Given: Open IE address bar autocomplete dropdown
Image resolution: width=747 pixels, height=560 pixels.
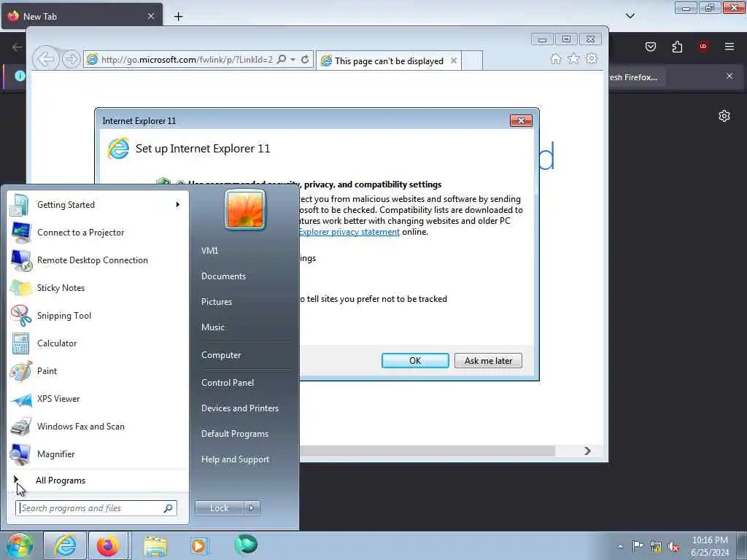Looking at the screenshot, I should point(293,60).
